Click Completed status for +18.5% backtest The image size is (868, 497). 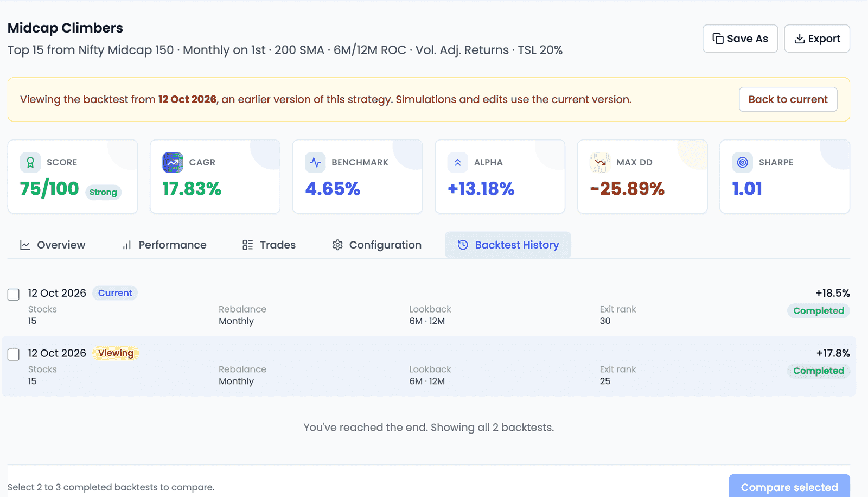(818, 311)
